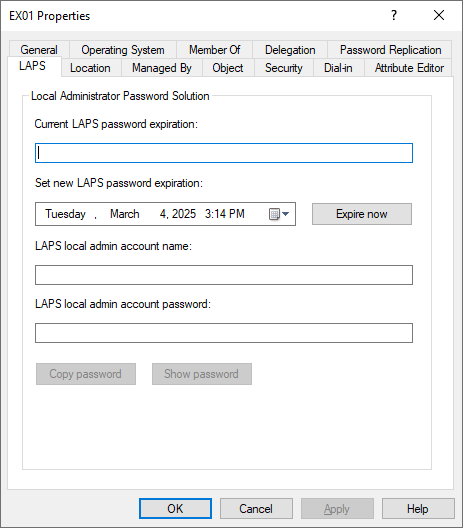Open the Password Replication tab
This screenshot has height=528, width=463.
click(x=390, y=50)
